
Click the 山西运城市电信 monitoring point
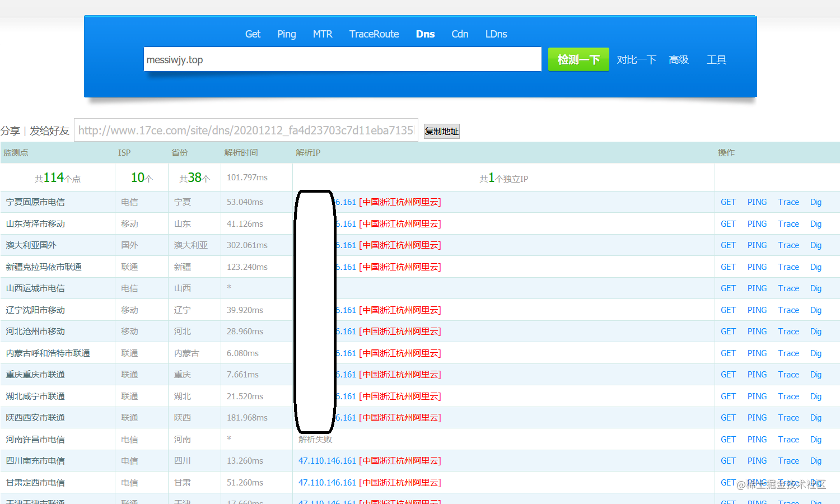pyautogui.click(x=35, y=288)
